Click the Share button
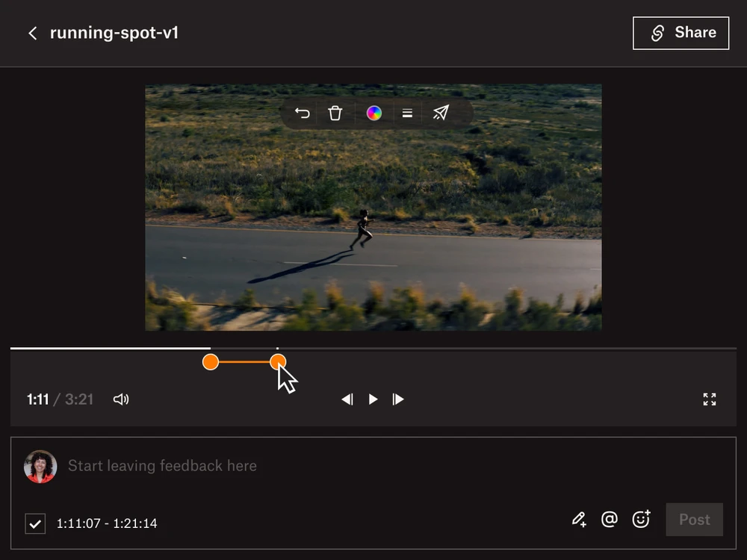 coord(681,33)
